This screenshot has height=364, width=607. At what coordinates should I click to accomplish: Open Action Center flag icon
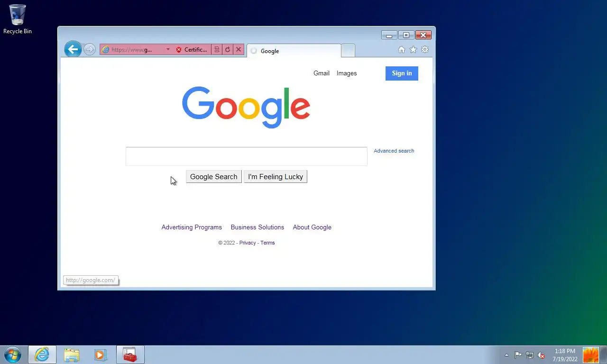click(518, 355)
